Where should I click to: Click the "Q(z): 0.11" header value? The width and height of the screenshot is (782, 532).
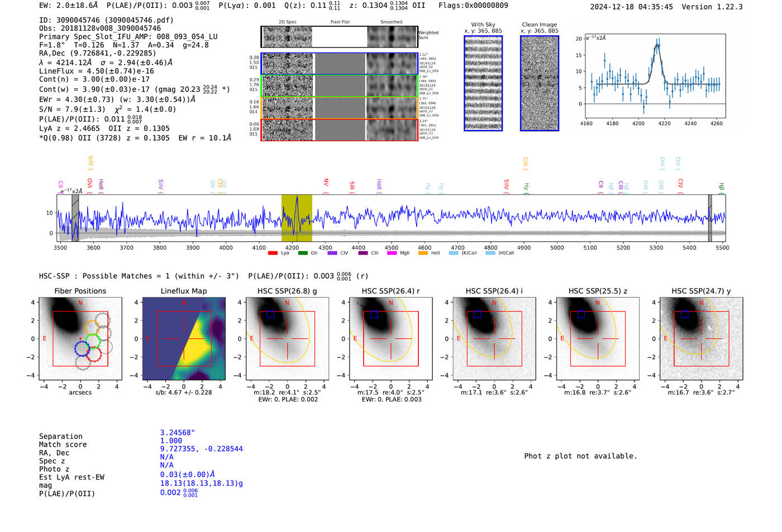tap(305, 6)
